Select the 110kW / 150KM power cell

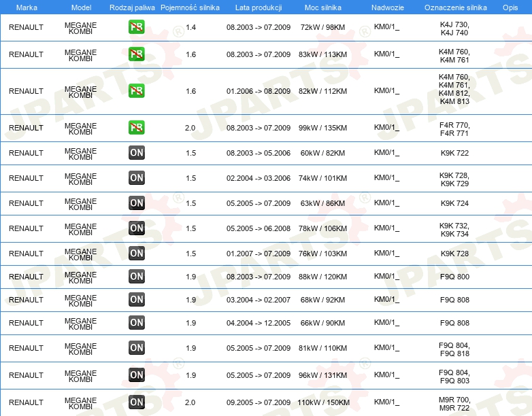[x=323, y=402]
